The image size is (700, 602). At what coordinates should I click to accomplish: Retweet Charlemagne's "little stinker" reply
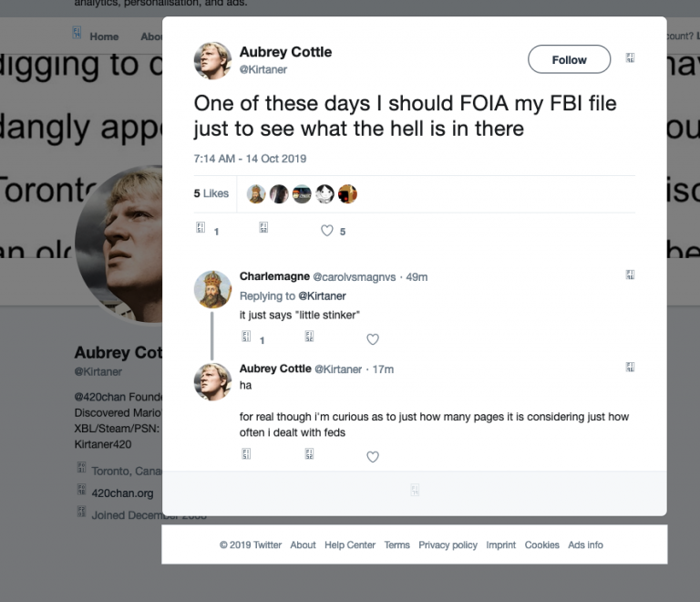point(310,338)
